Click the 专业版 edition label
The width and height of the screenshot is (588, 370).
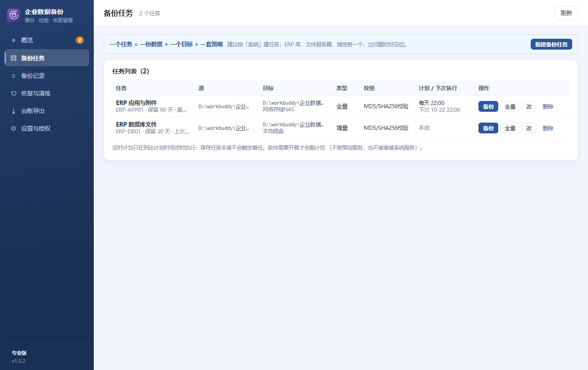[19, 353]
